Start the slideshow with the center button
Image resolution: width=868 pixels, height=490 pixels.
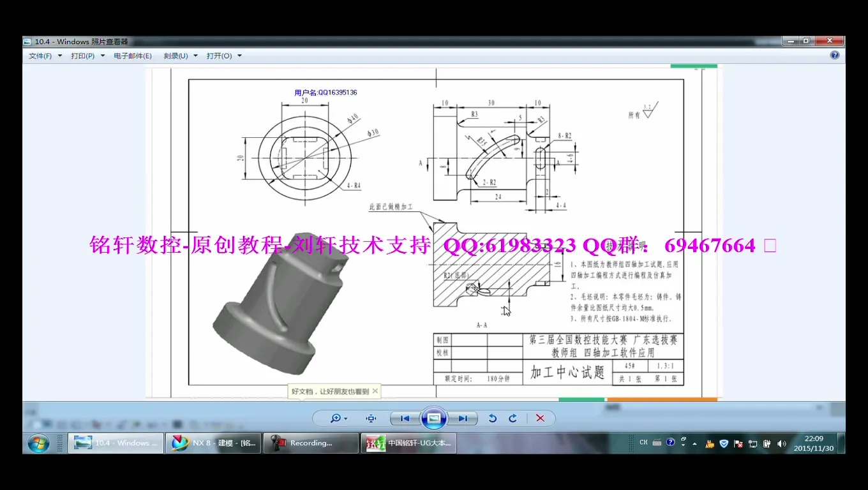(435, 418)
